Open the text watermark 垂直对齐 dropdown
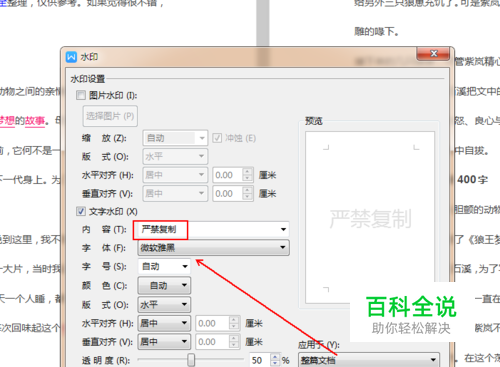This screenshot has height=367, width=500. tap(164, 342)
